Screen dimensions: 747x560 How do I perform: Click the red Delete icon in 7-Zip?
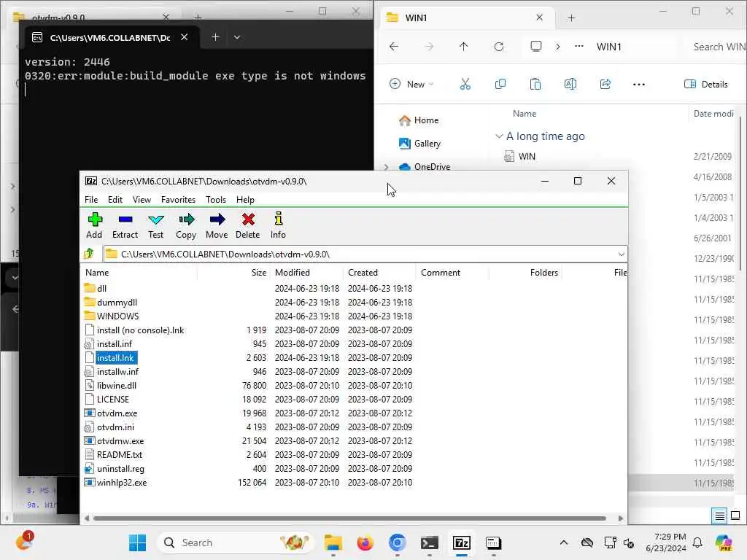pyautogui.click(x=248, y=225)
